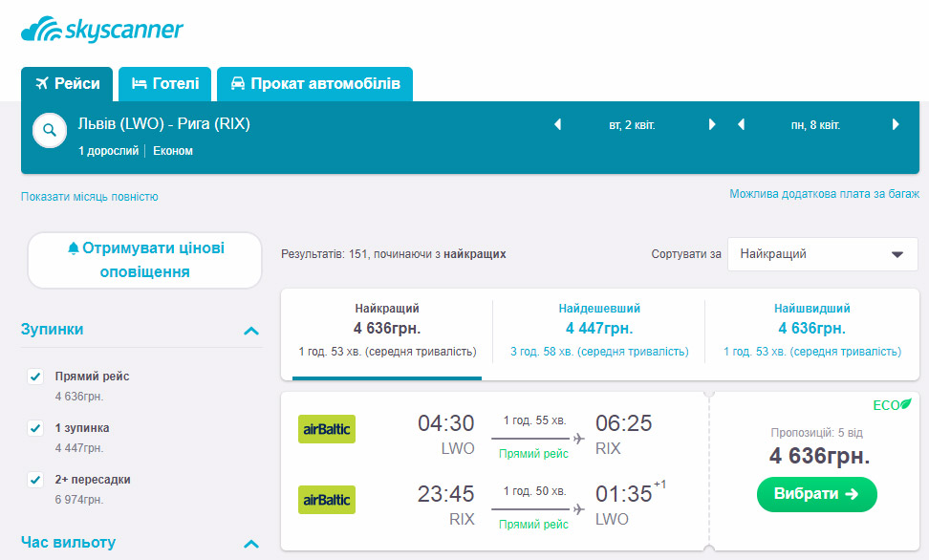
Task: Open the Сортувати за dropdown
Action: tap(822, 254)
